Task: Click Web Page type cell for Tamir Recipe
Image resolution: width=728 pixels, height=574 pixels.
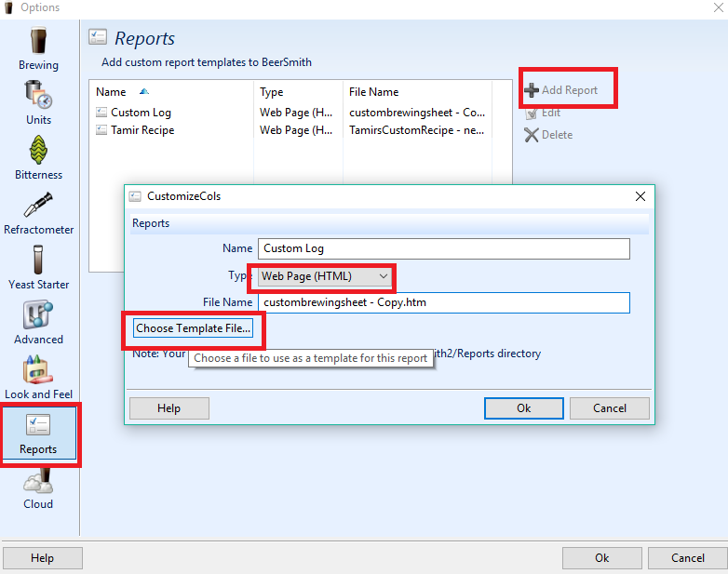Action: tap(296, 130)
